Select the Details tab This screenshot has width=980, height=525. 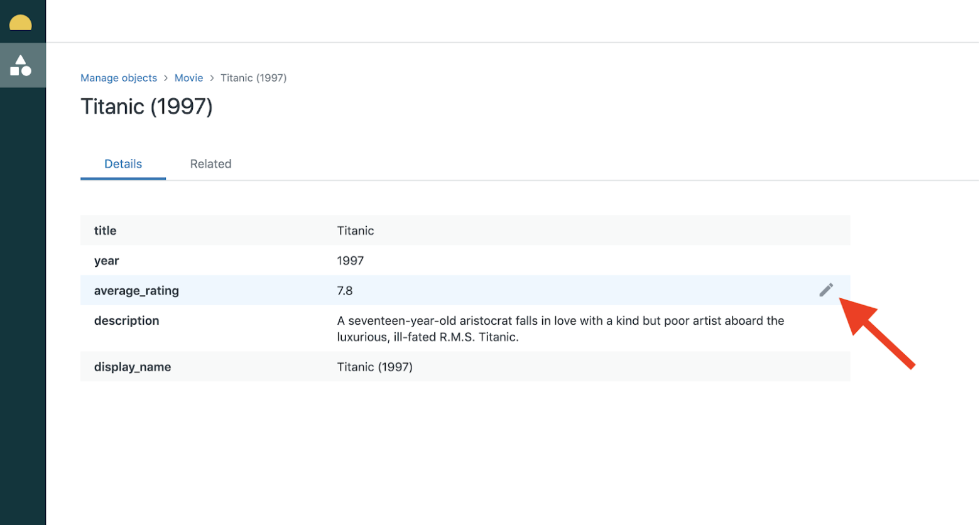[123, 164]
